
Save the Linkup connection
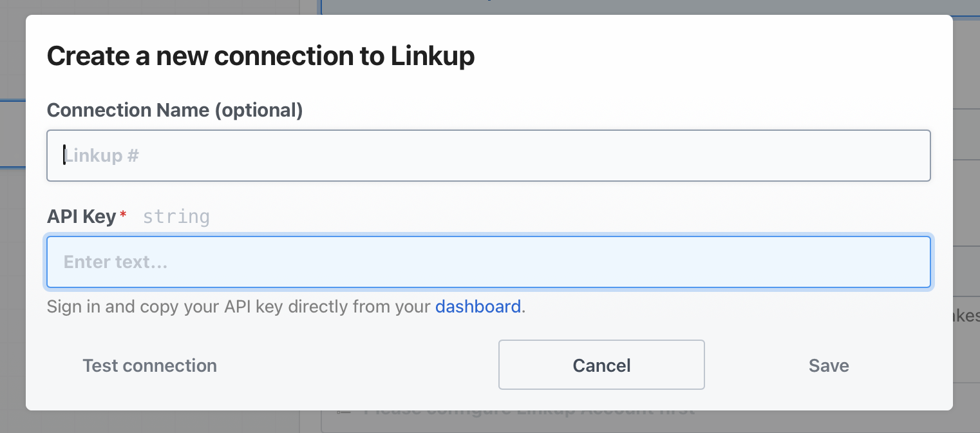[x=829, y=365]
